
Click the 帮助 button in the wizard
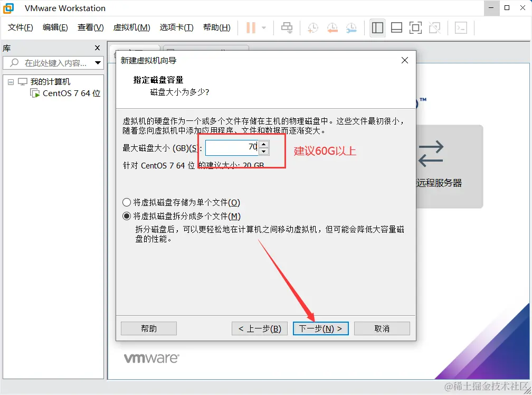pyautogui.click(x=148, y=328)
